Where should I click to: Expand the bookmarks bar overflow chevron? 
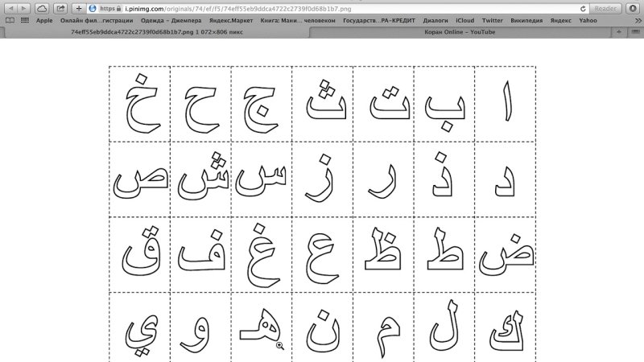(636, 20)
